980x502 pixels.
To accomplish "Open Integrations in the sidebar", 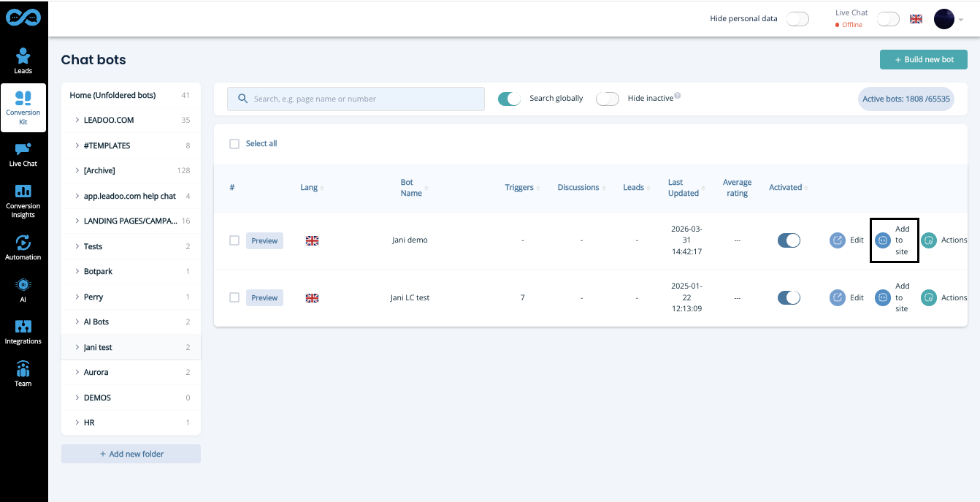I will tap(23, 332).
